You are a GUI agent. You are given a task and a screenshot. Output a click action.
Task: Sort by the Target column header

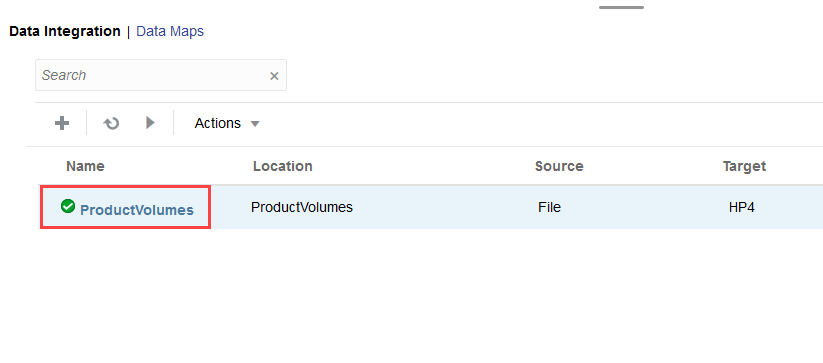[x=744, y=166]
